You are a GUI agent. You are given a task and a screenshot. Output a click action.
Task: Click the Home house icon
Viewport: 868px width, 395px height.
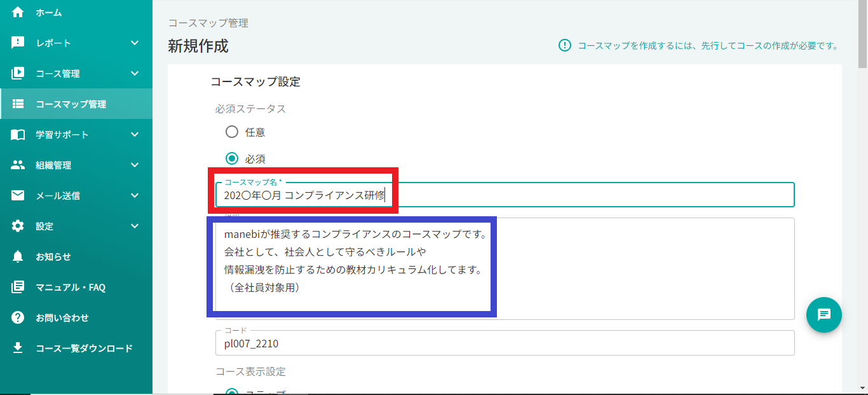(18, 12)
